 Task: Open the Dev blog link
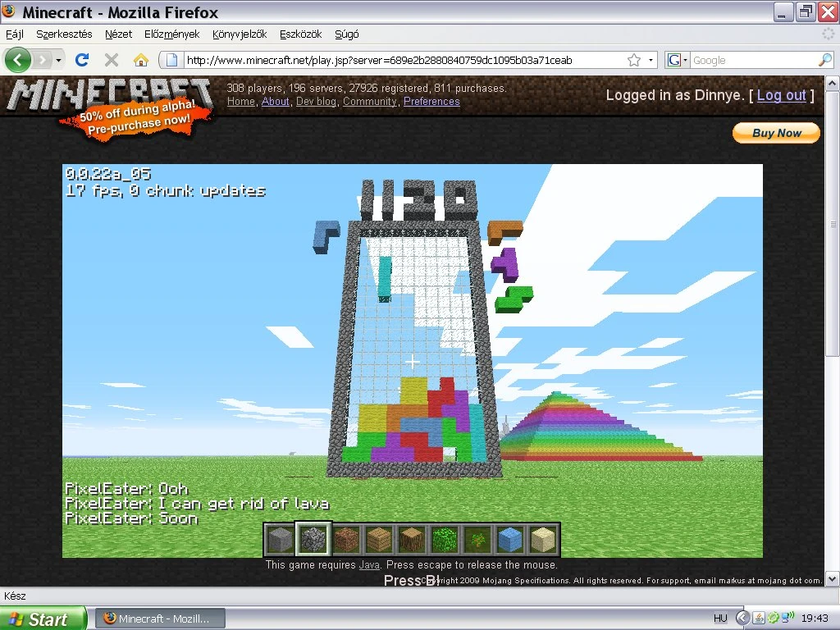pyautogui.click(x=316, y=101)
